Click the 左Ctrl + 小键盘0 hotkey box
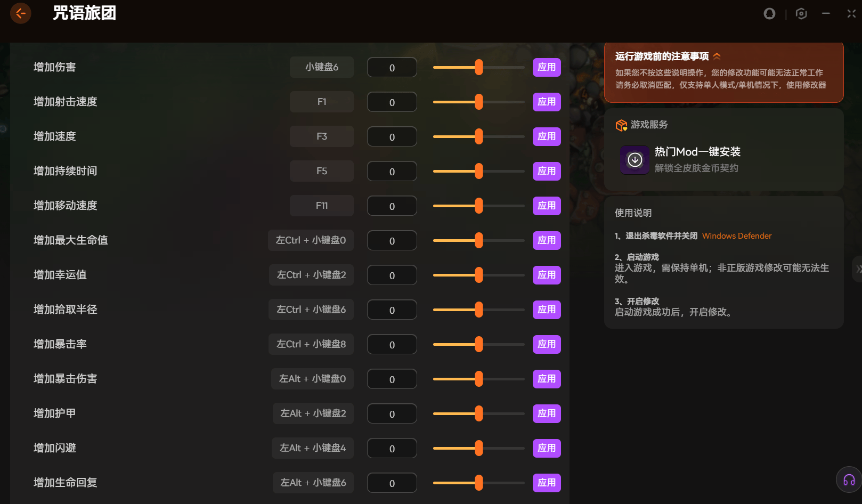862x504 pixels. coord(311,241)
